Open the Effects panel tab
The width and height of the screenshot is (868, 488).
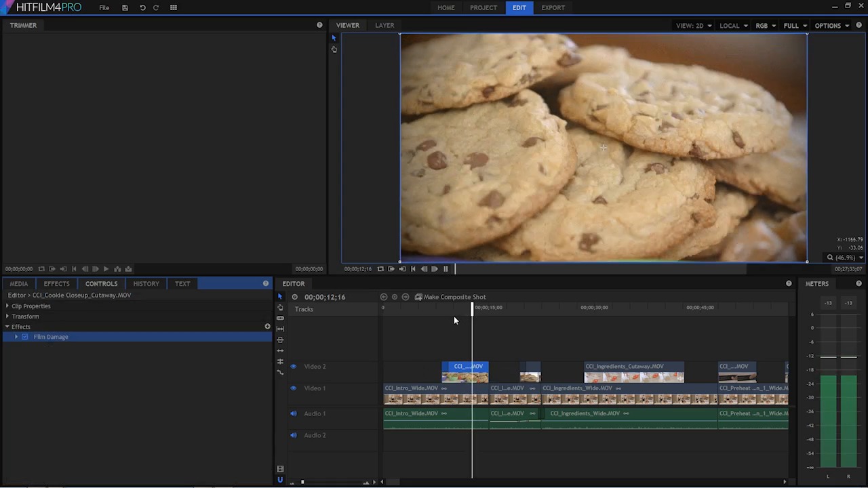click(x=56, y=284)
